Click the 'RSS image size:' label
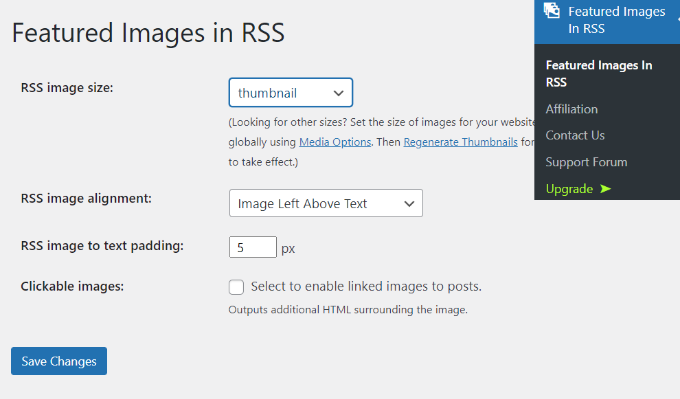 click(x=67, y=88)
